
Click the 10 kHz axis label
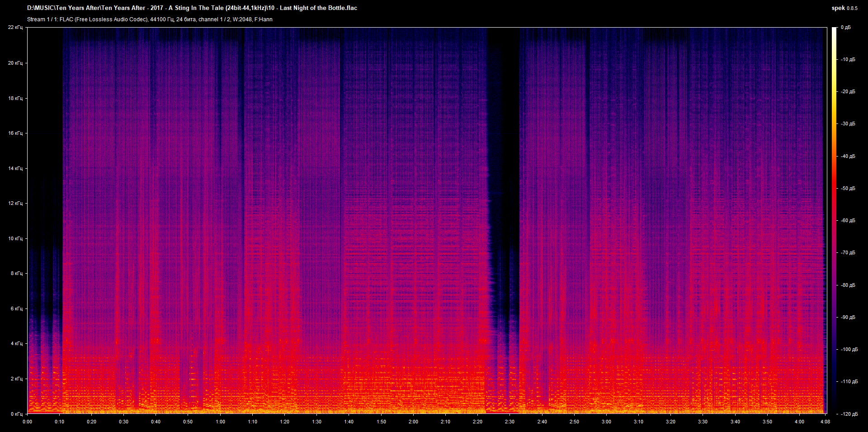15,238
